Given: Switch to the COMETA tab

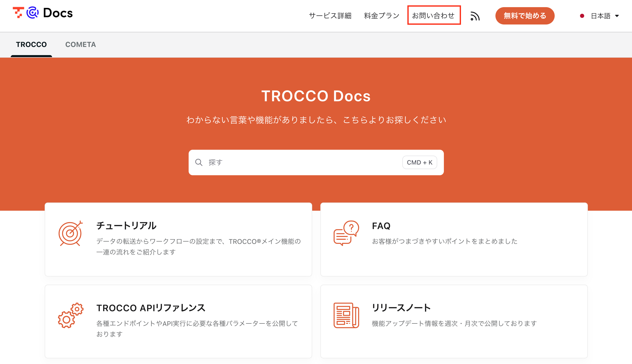Looking at the screenshot, I should (x=80, y=45).
